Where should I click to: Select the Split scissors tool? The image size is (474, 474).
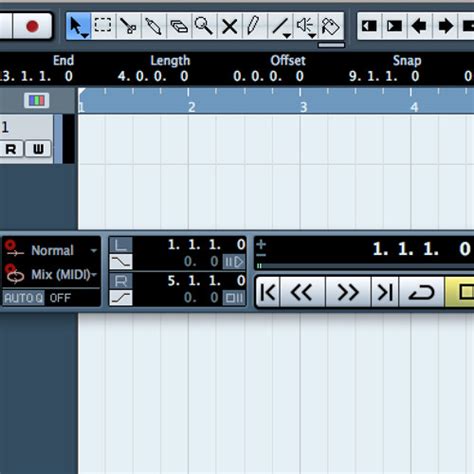(x=128, y=26)
